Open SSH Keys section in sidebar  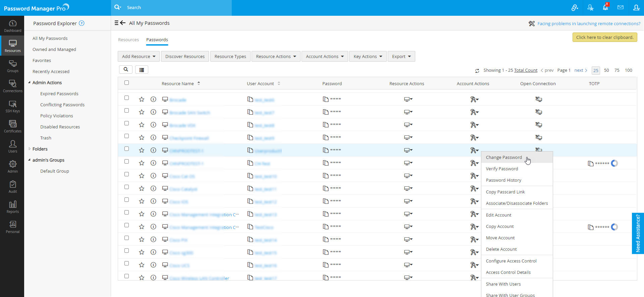(12, 106)
